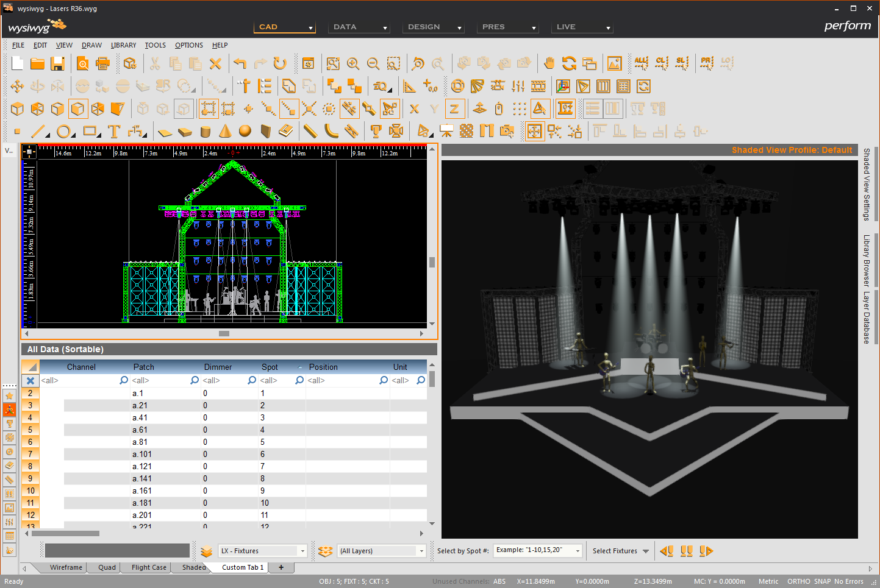Click the Patch column header
Image resolution: width=880 pixels, height=588 pixels.
pyautogui.click(x=144, y=367)
